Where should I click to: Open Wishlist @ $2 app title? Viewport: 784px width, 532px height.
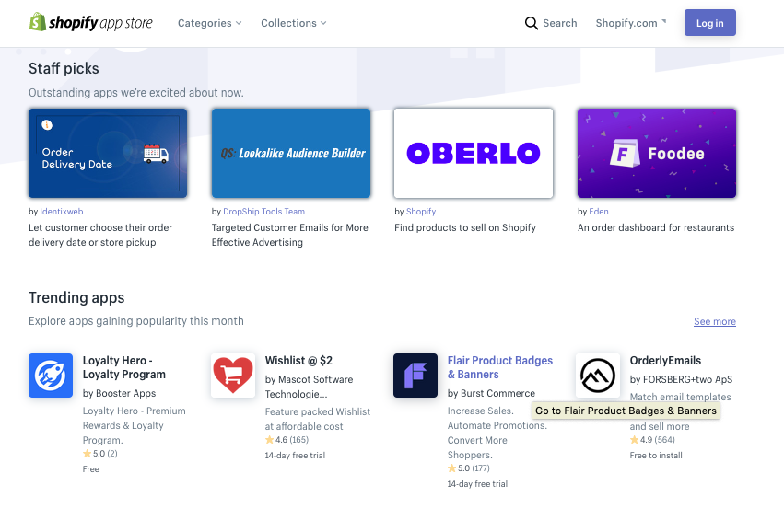(298, 360)
